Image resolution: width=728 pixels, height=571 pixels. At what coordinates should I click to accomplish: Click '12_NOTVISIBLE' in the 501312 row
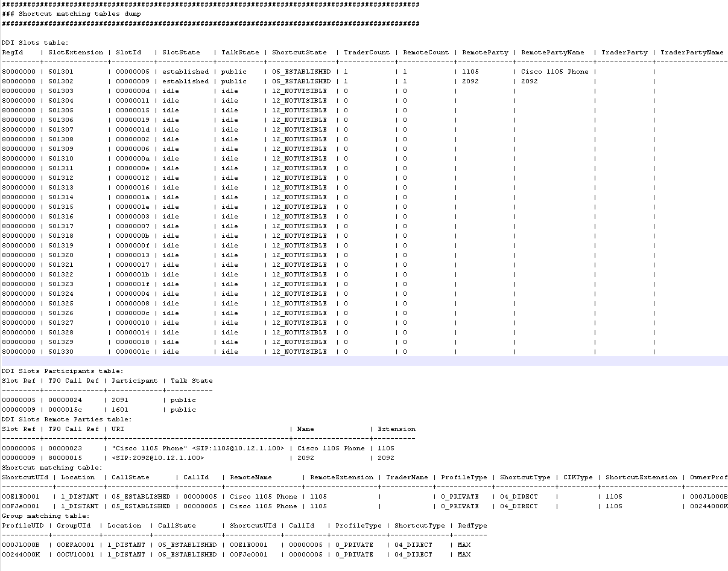299,178
